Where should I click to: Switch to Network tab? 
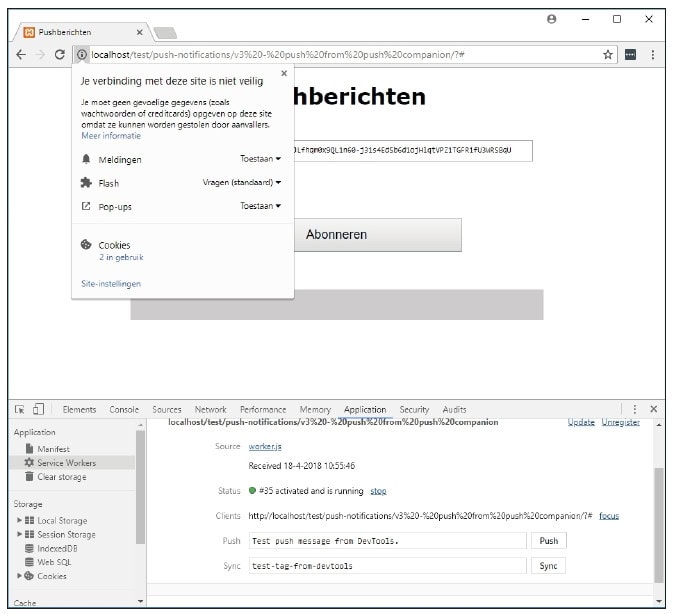click(210, 409)
